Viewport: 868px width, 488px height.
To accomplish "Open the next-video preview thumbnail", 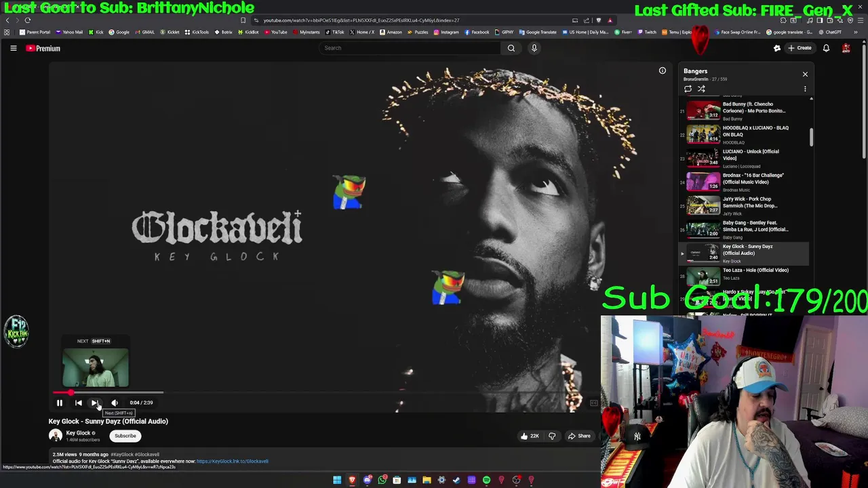I will coord(96,367).
